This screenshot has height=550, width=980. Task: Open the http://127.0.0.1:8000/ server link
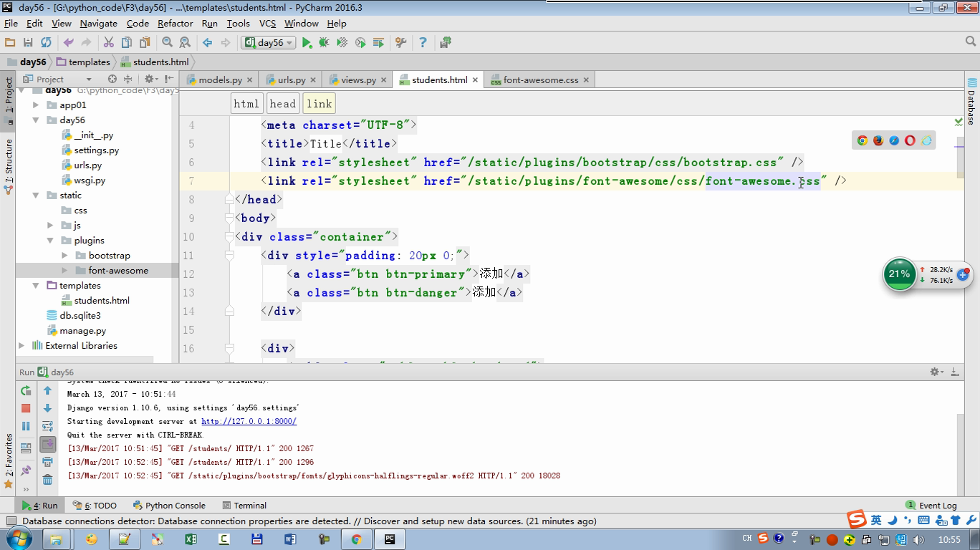coord(249,421)
